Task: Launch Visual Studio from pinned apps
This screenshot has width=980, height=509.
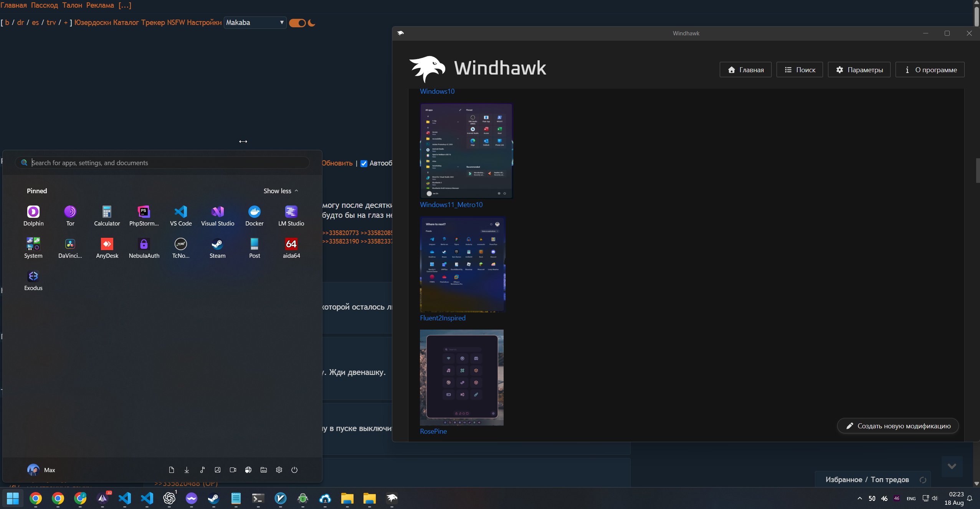Action: (x=218, y=216)
